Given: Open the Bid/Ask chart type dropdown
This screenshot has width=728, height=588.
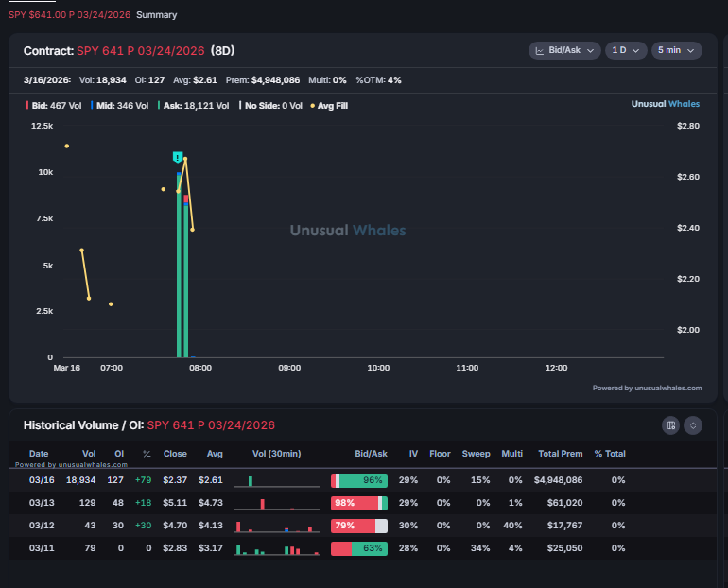Looking at the screenshot, I should click(564, 50).
